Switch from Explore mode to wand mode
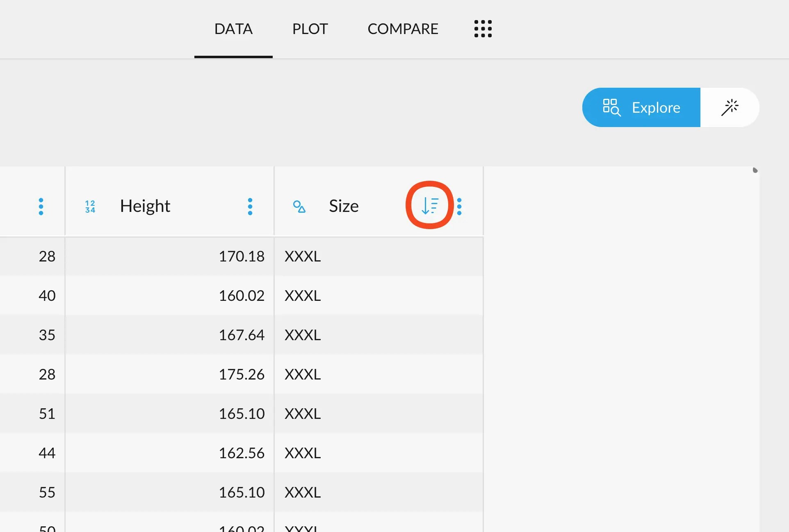The image size is (789, 532). [x=731, y=107]
